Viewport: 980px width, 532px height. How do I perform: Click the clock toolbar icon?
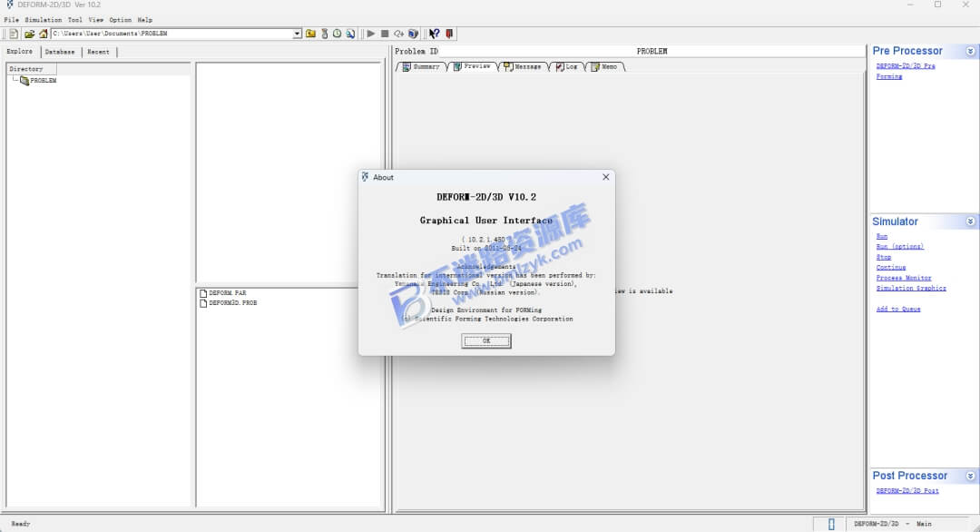337,34
